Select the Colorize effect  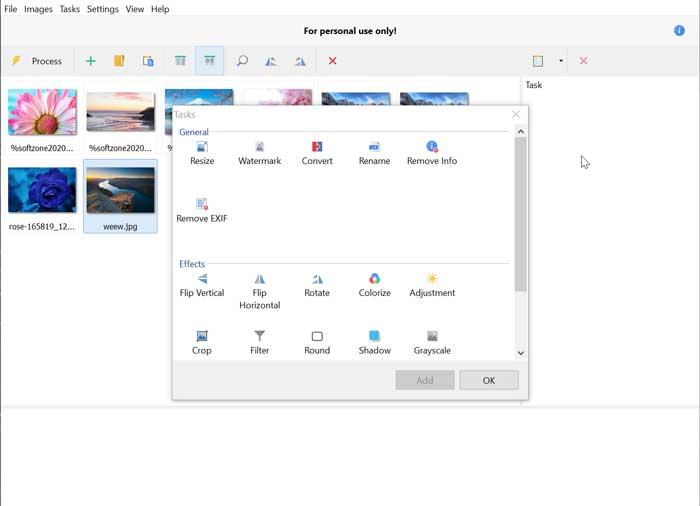pyautogui.click(x=374, y=285)
